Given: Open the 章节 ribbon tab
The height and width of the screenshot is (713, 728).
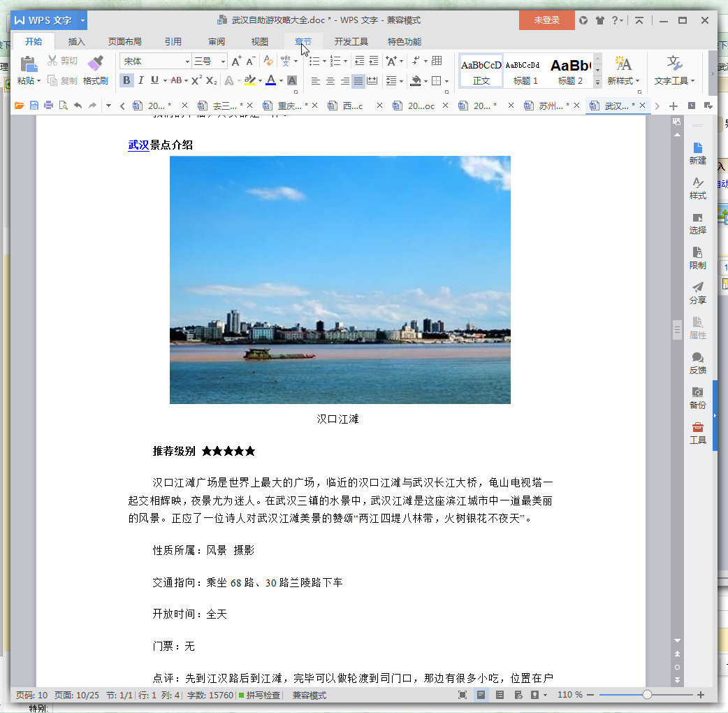Looking at the screenshot, I should (x=303, y=42).
